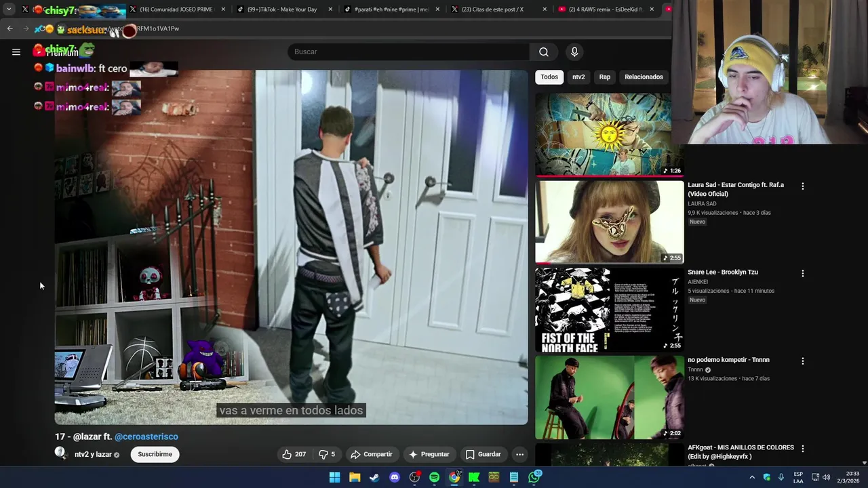Like the video with 207 likes
Viewport: 868px width, 488px height.
click(x=294, y=454)
